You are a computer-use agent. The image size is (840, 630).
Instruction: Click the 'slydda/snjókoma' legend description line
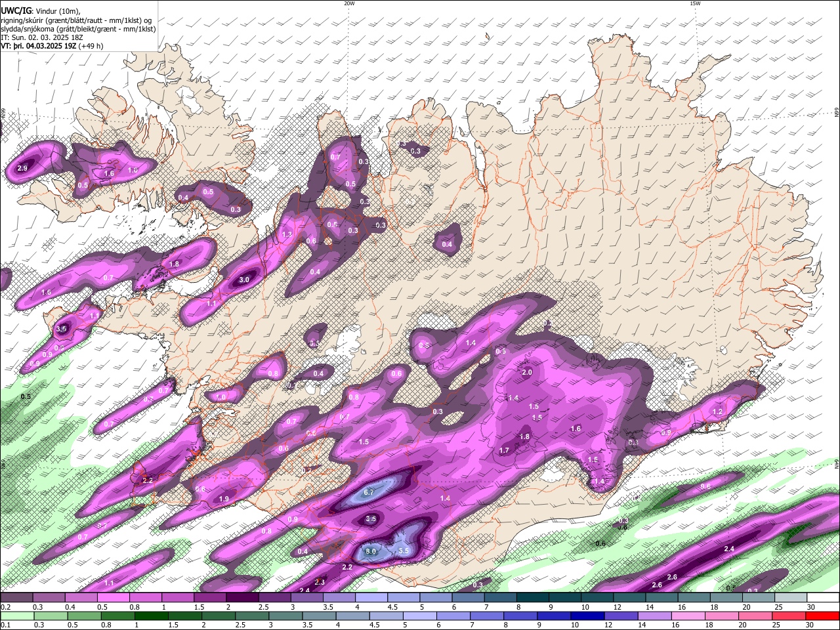point(78,29)
